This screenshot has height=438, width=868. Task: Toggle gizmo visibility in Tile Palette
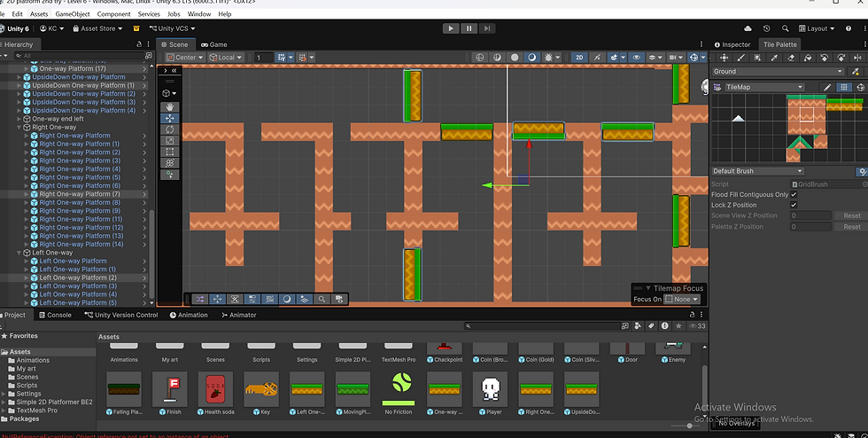click(860, 87)
